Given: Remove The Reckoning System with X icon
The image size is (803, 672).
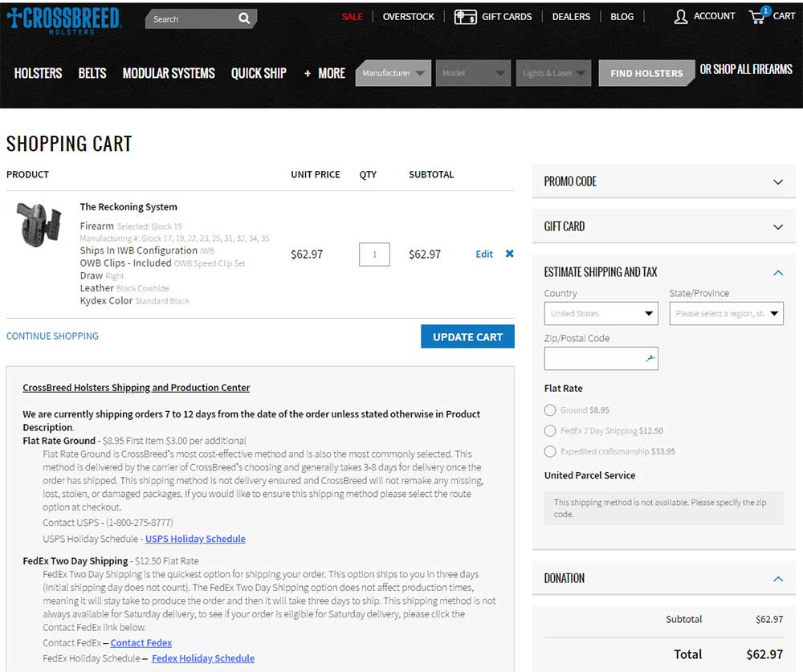Looking at the screenshot, I should pos(509,254).
